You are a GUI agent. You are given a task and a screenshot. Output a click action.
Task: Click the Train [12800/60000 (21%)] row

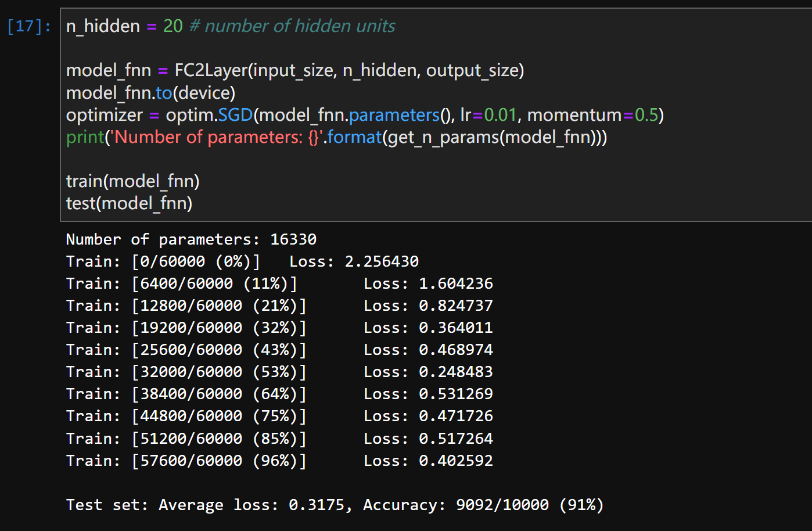click(279, 306)
